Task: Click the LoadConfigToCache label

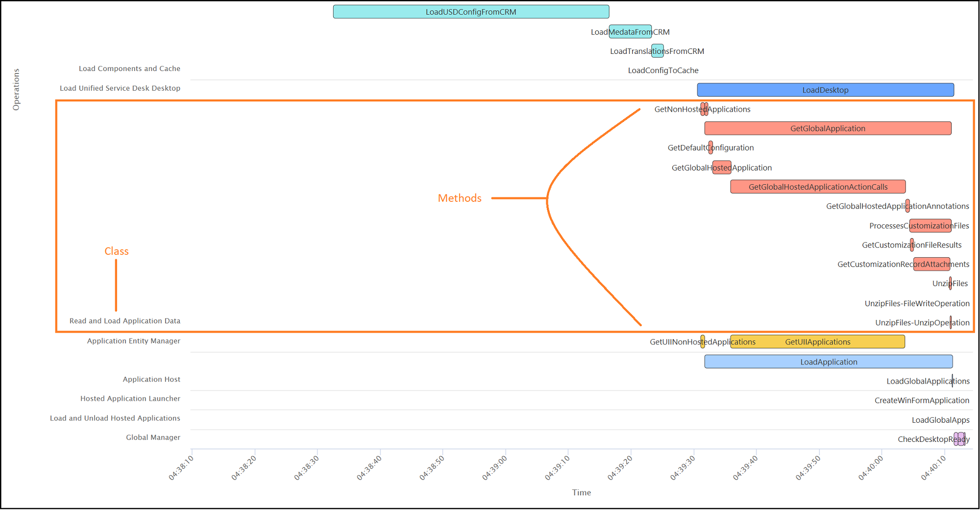Action: pos(663,71)
